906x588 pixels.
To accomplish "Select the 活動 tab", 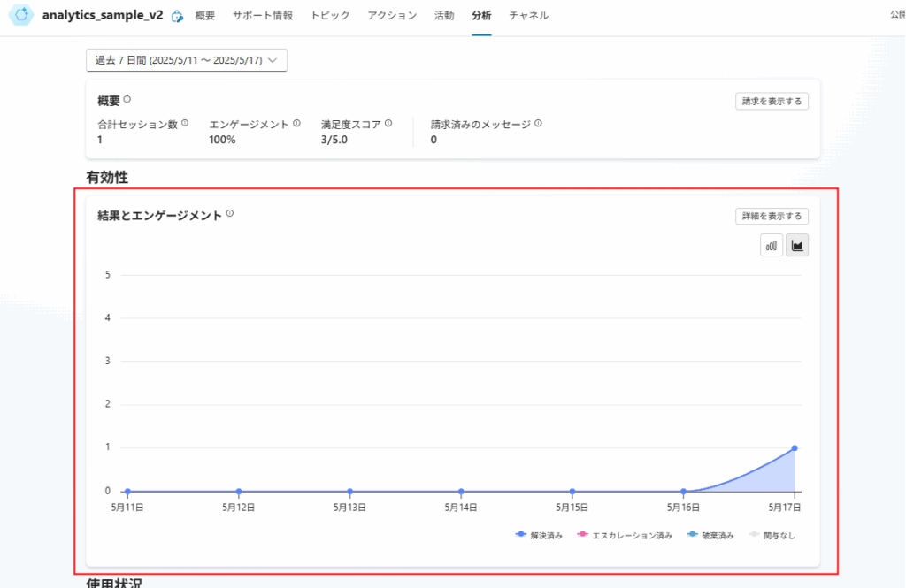I will click(x=444, y=16).
